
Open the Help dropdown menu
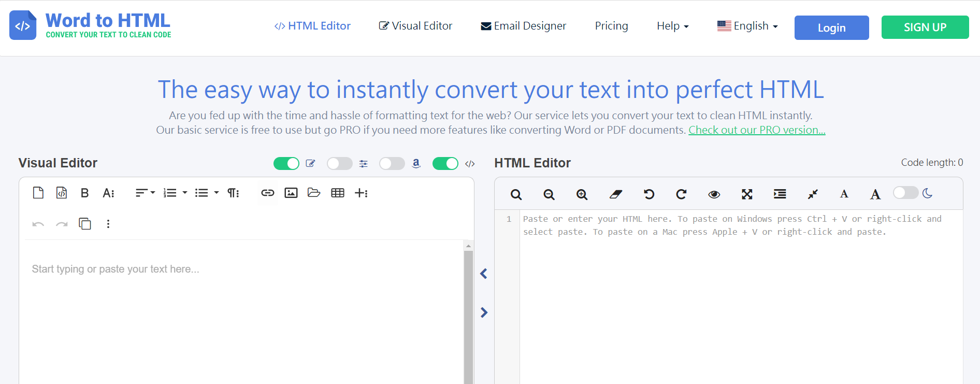(x=672, y=26)
